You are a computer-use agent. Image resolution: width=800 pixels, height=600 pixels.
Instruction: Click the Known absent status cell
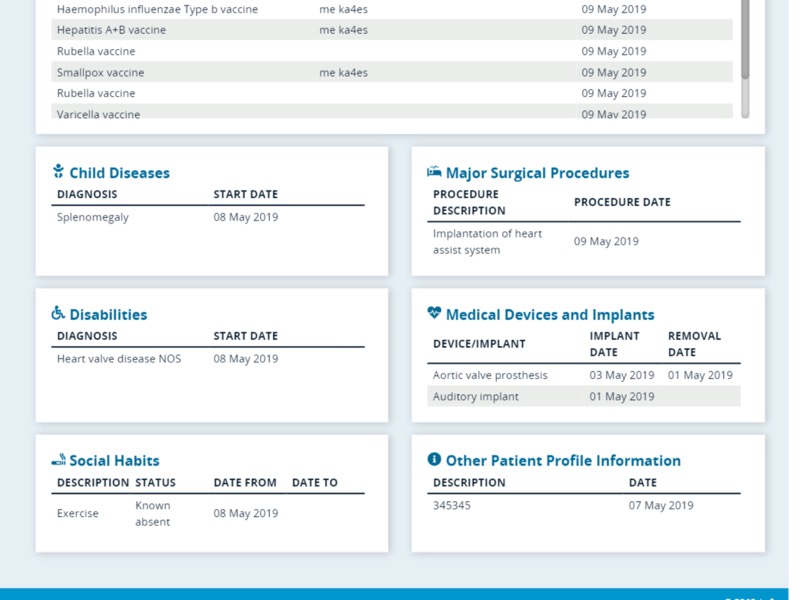[x=153, y=513]
